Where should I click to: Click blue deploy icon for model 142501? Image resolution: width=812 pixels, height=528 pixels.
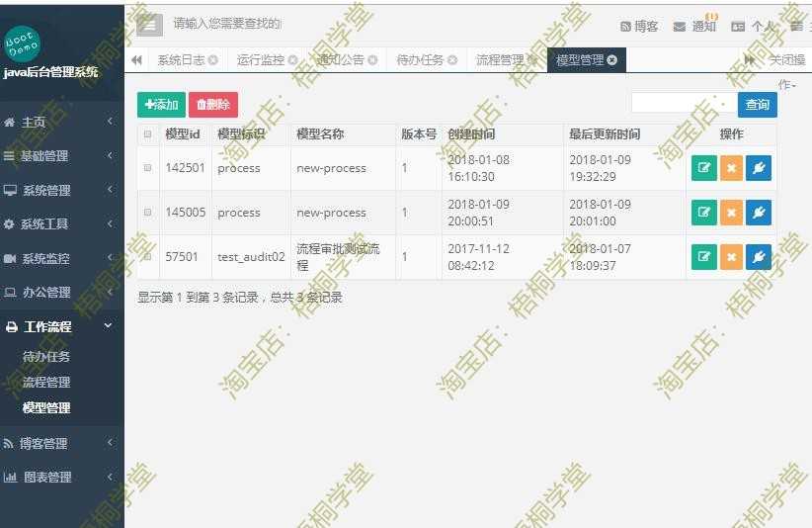coord(759,168)
